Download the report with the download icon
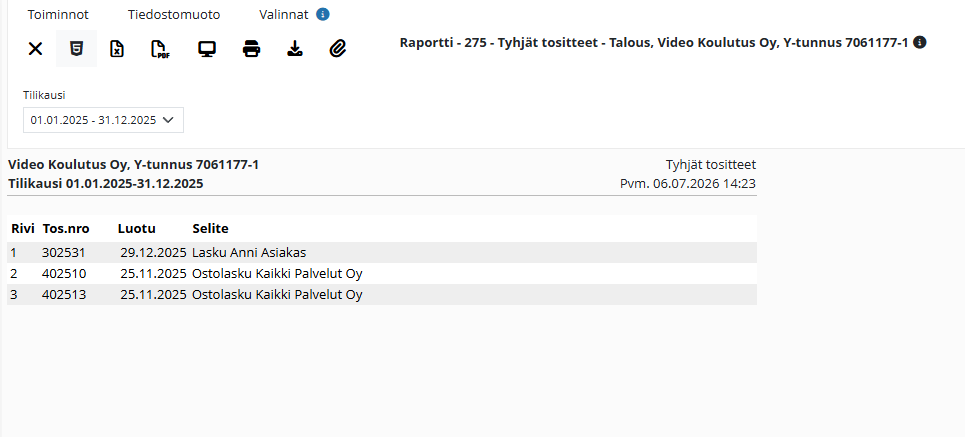The image size is (965, 437). tap(295, 49)
